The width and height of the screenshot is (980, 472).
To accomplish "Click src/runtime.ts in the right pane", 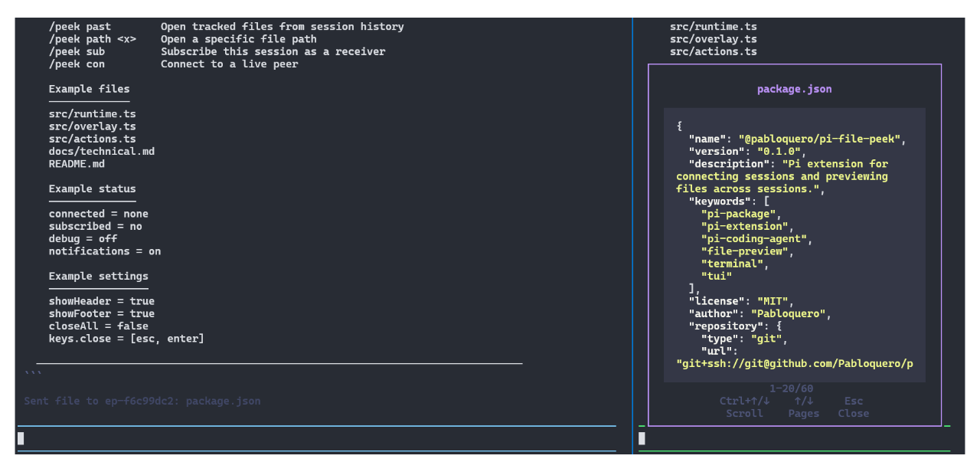I will 713,27.
